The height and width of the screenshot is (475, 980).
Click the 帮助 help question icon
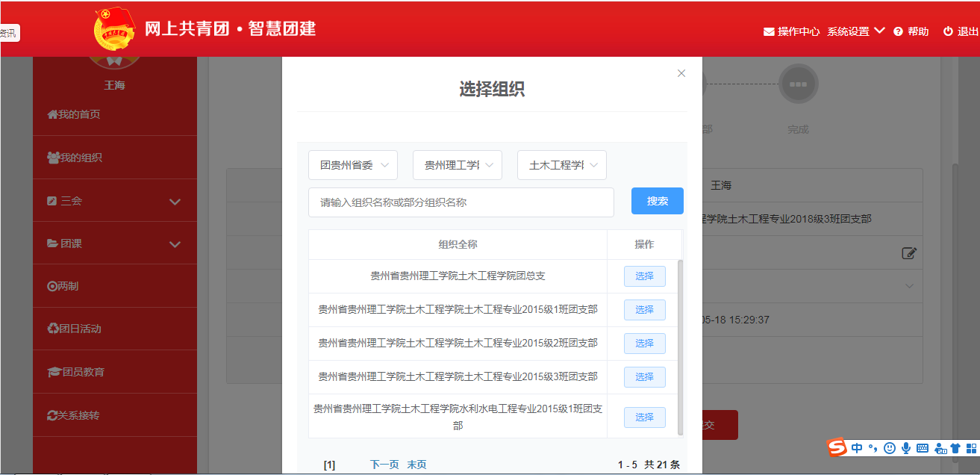tap(898, 31)
